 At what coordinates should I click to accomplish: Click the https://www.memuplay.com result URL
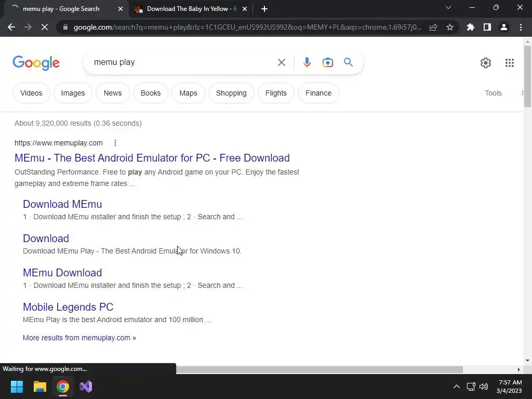pos(58,143)
